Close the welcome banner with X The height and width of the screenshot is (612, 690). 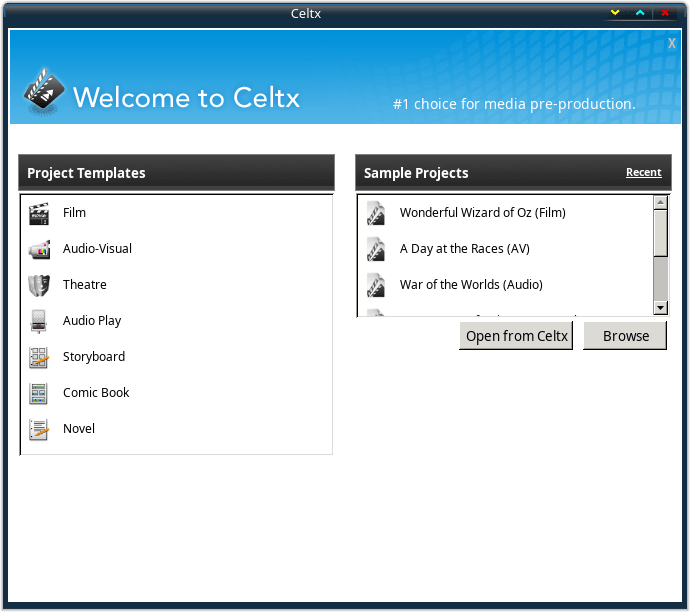click(672, 44)
